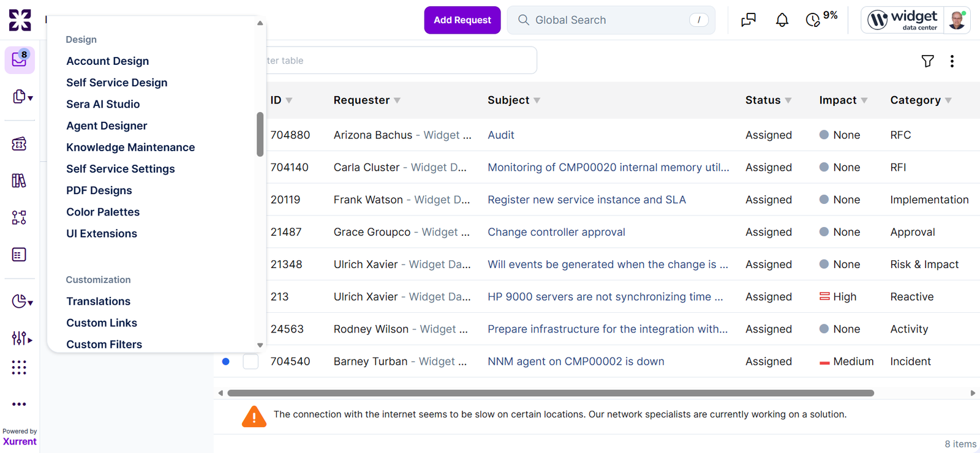This screenshot has height=453, width=980.
Task: Select Account Design in the menu
Action: pyautogui.click(x=108, y=61)
